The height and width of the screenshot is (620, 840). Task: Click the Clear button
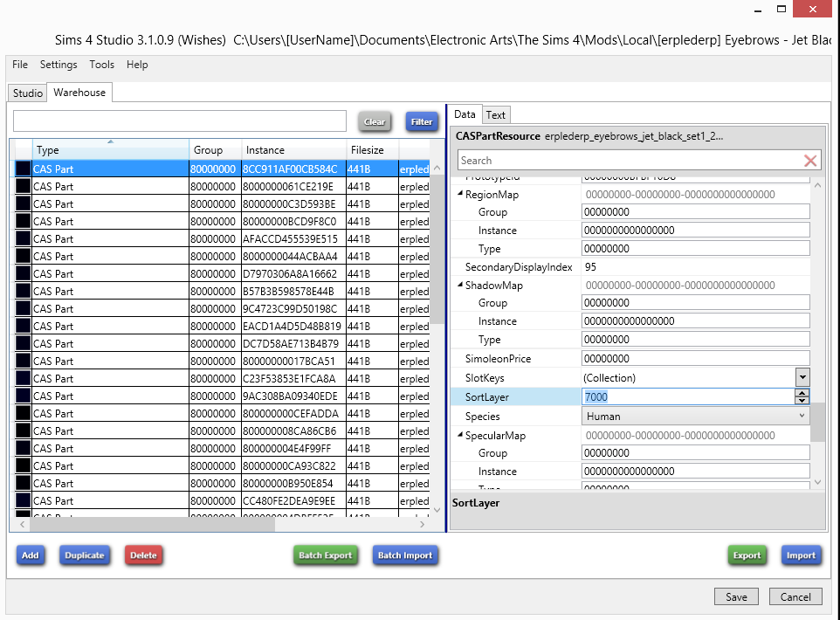[x=375, y=122]
